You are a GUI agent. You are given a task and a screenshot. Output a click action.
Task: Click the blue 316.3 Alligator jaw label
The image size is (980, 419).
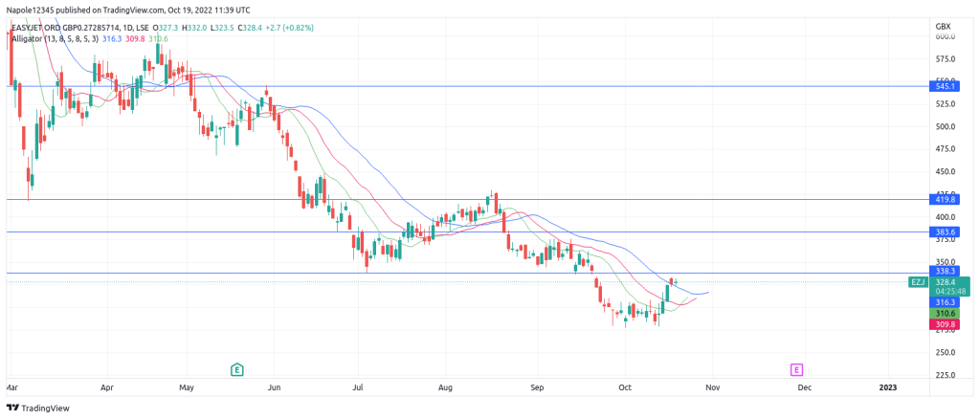click(x=944, y=301)
